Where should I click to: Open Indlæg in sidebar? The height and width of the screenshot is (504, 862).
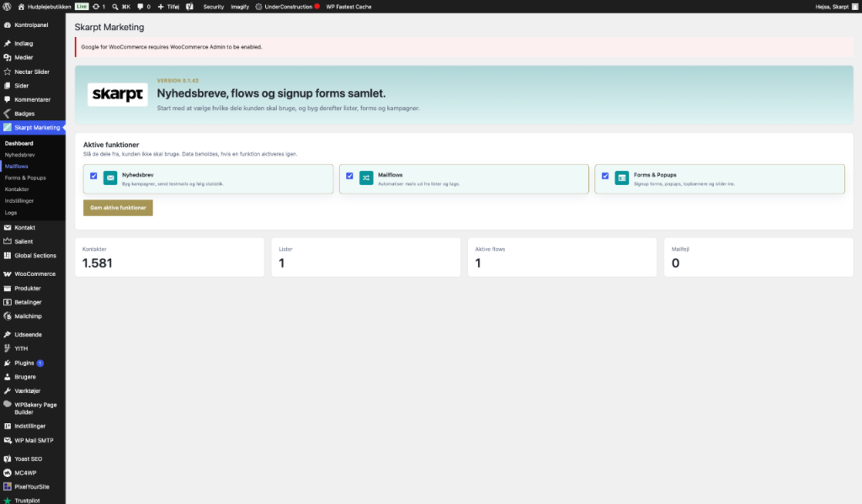(x=33, y=44)
